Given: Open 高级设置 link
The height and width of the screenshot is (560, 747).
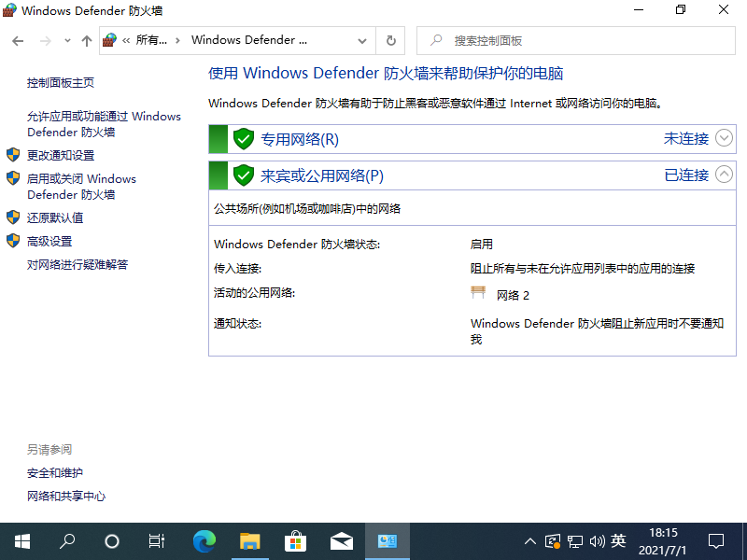Looking at the screenshot, I should click(49, 241).
